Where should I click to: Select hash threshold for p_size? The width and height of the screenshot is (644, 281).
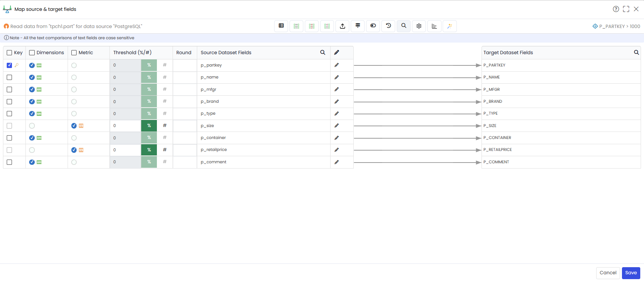click(x=165, y=126)
